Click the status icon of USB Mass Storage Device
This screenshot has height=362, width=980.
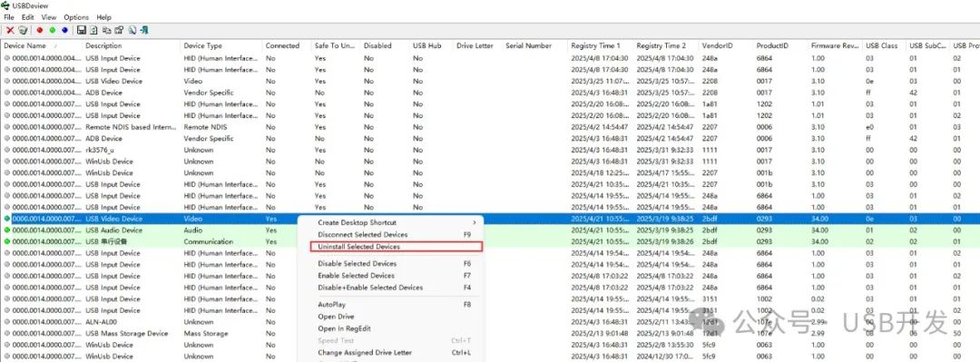(7, 333)
